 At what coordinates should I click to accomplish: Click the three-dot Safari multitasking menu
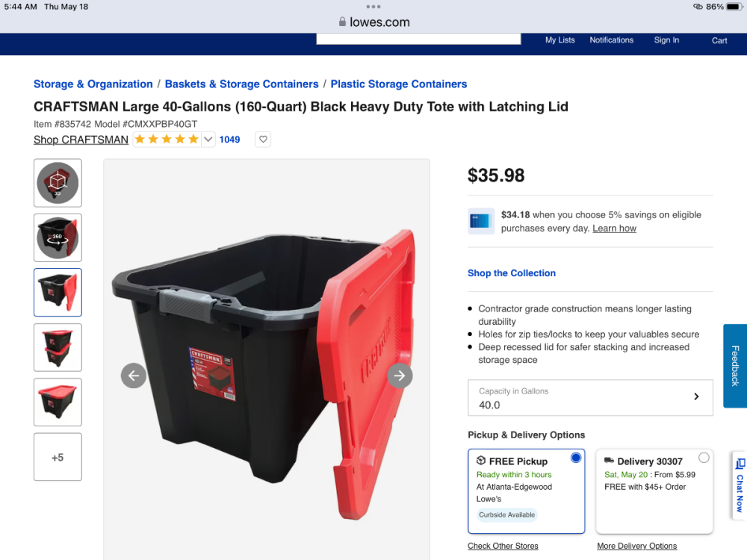[x=373, y=7]
